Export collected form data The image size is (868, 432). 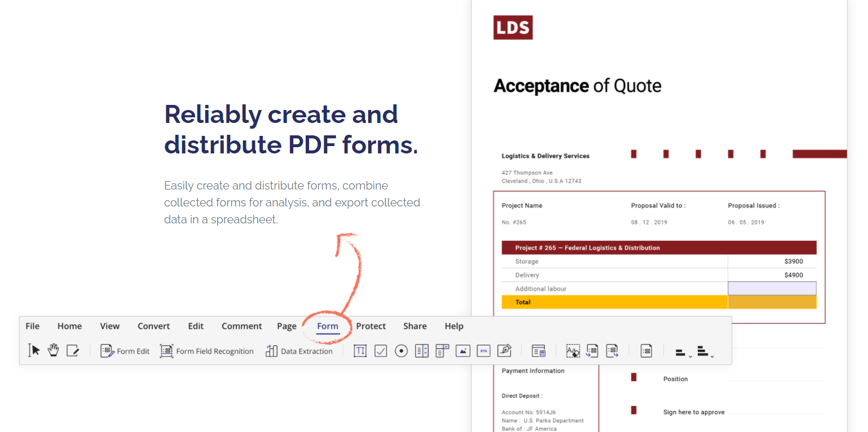pos(613,351)
